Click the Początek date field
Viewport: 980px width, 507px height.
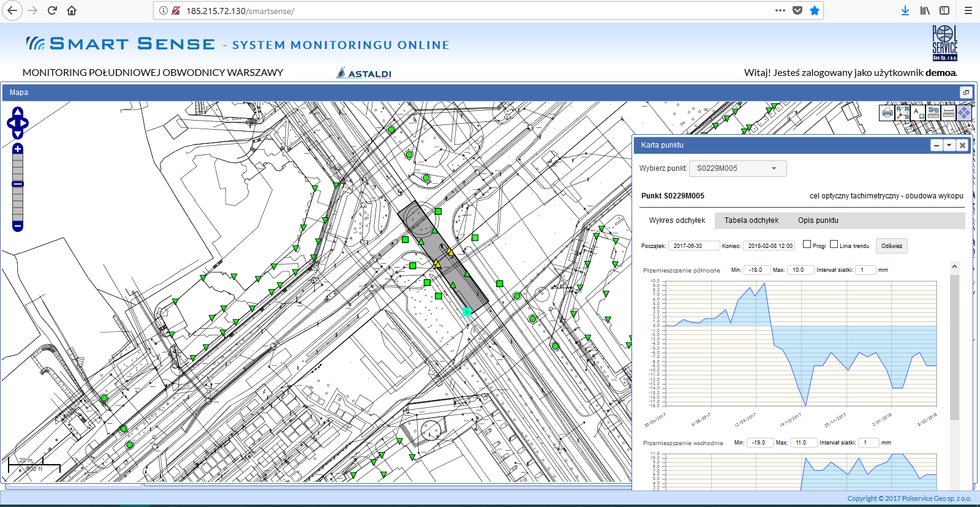pyautogui.click(x=693, y=246)
